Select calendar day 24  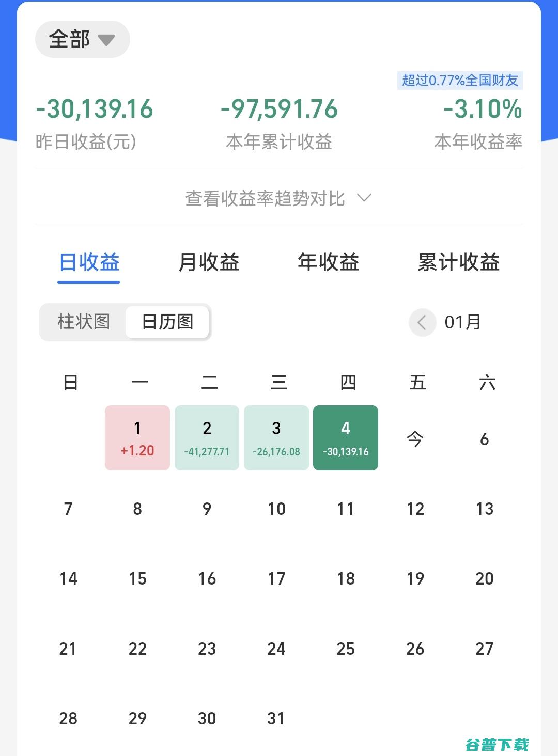(x=276, y=649)
